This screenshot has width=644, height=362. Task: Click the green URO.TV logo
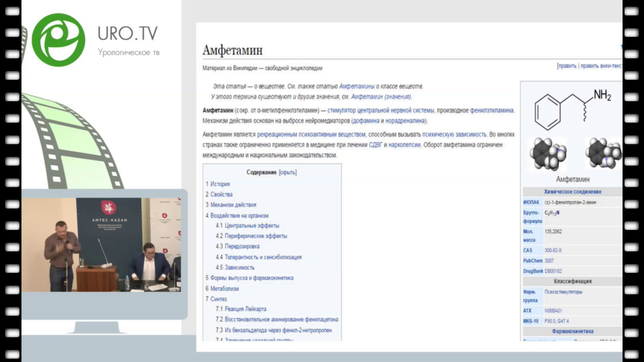click(58, 39)
